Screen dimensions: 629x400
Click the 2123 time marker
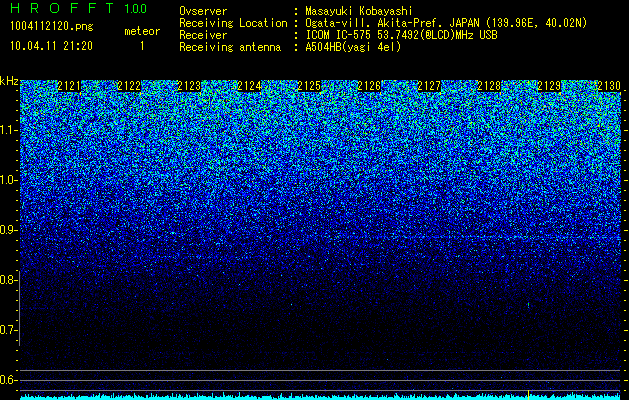click(x=189, y=86)
